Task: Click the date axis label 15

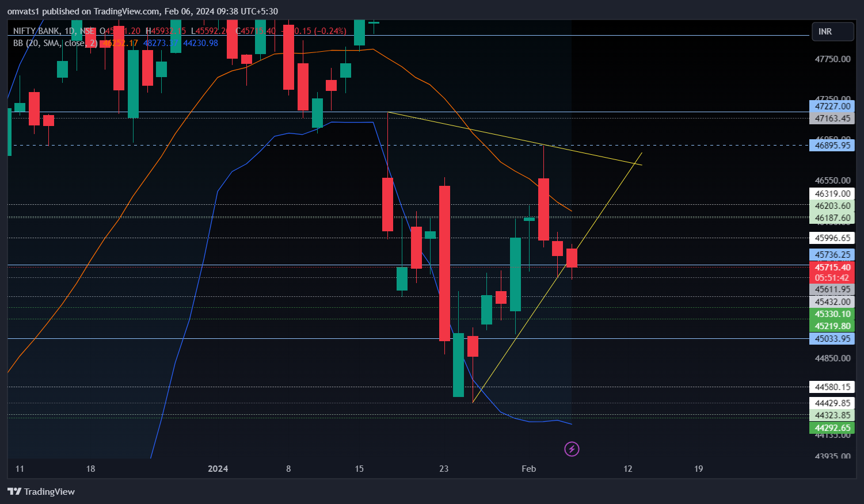Action: tap(359, 469)
